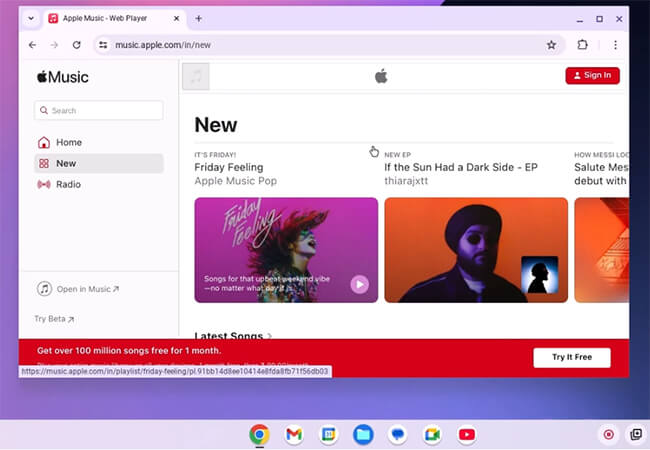Click the search magnifier icon
650x450 pixels.
44,111
